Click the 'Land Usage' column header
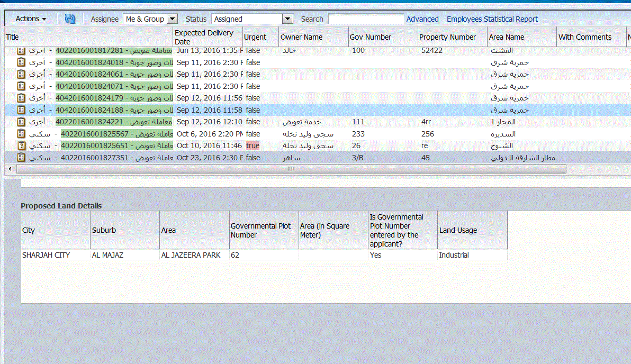 tap(472, 230)
